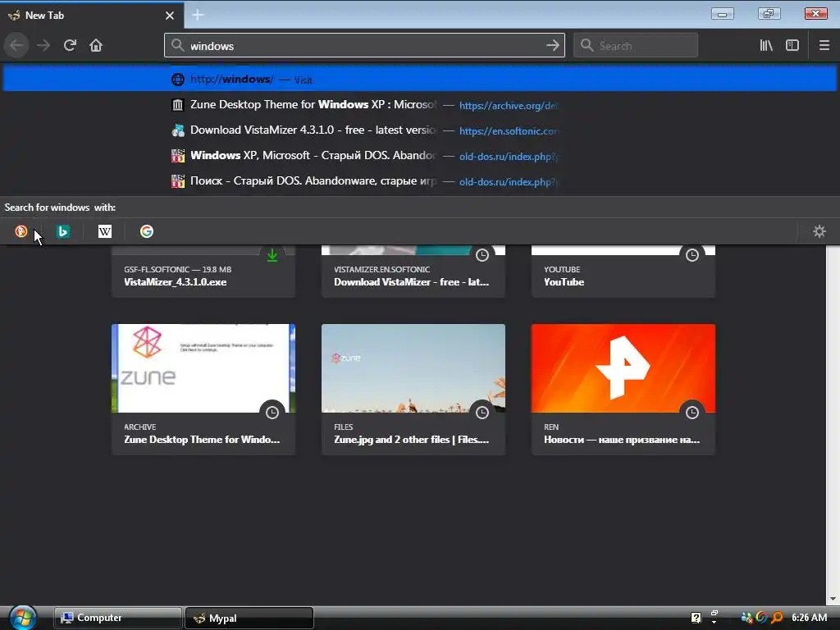Open YouTube highlight tile
Viewport: 840px width, 630px height.
tap(623, 272)
